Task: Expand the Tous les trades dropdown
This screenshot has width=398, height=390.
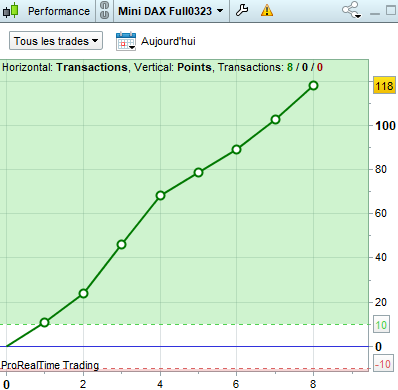Action: [x=56, y=41]
